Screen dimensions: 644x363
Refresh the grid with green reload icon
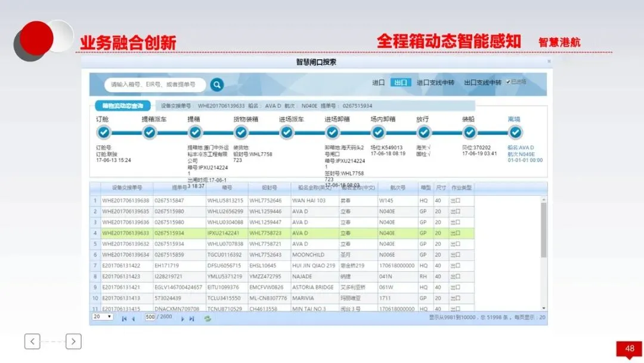click(208, 319)
